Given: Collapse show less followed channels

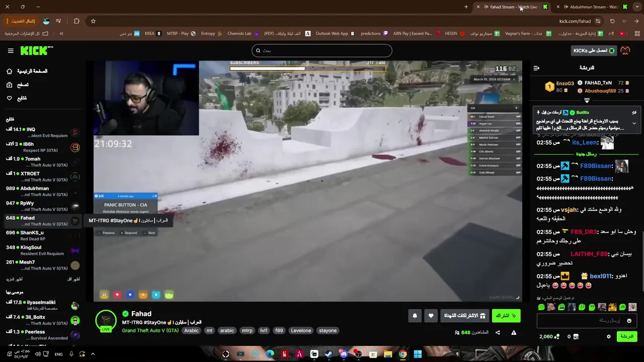Looking at the screenshot, I should [74, 279].
